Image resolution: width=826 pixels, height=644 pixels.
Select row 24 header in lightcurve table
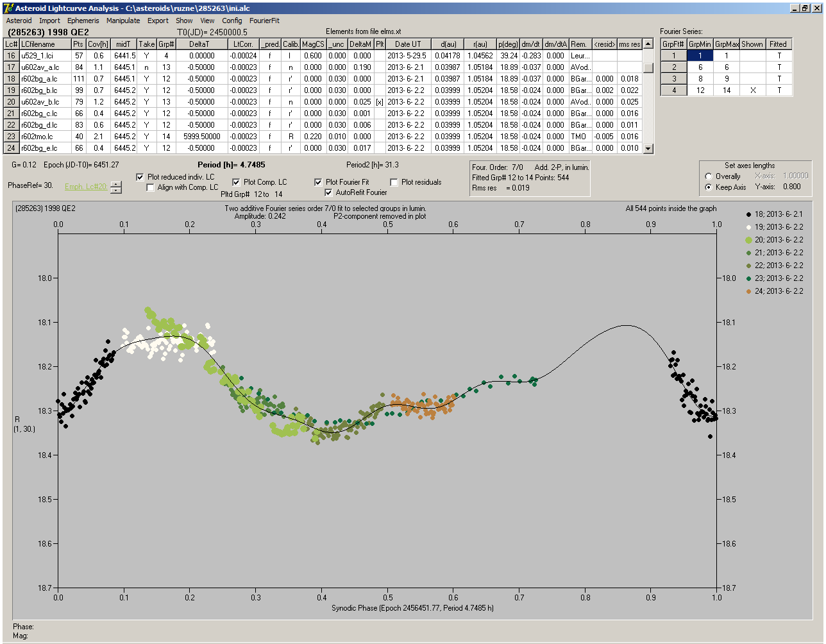click(11, 148)
